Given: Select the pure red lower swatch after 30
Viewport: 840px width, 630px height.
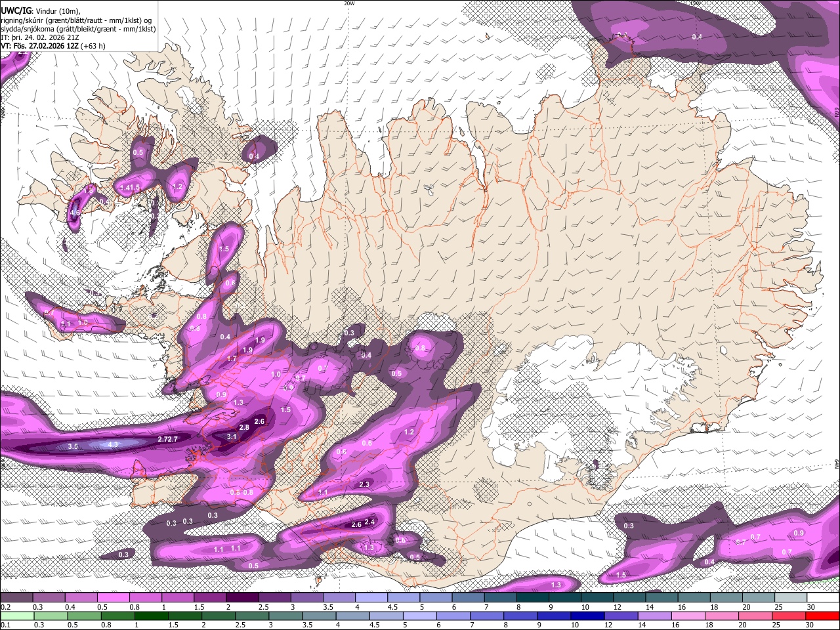Looking at the screenshot, I should 823,616.
